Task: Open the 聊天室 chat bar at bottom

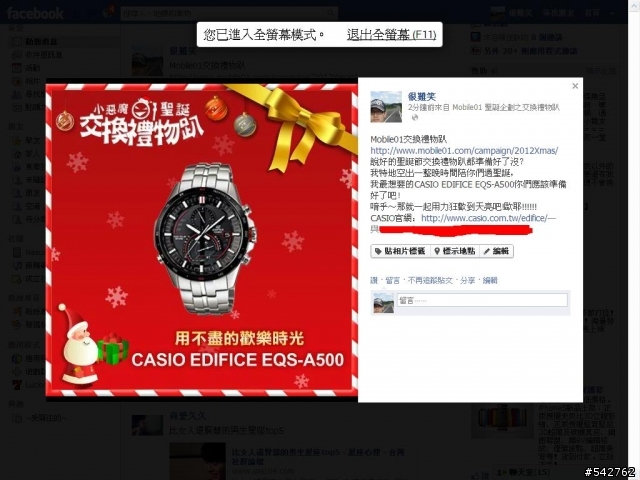Action: 523,472
